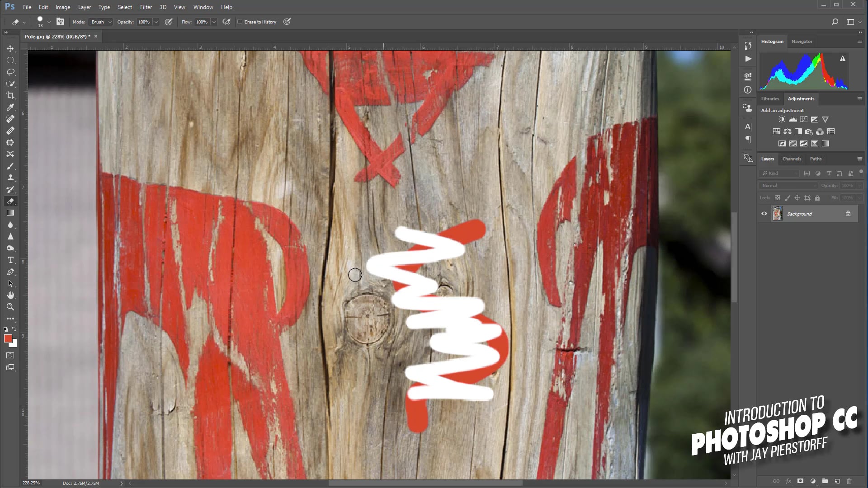The height and width of the screenshot is (488, 868).
Task: Select the Crop tool
Action: tap(10, 95)
